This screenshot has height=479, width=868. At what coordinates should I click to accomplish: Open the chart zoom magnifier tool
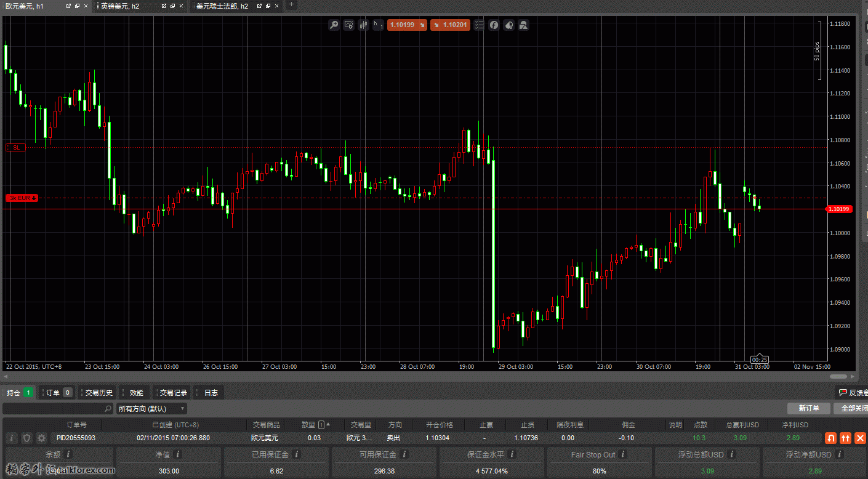334,25
